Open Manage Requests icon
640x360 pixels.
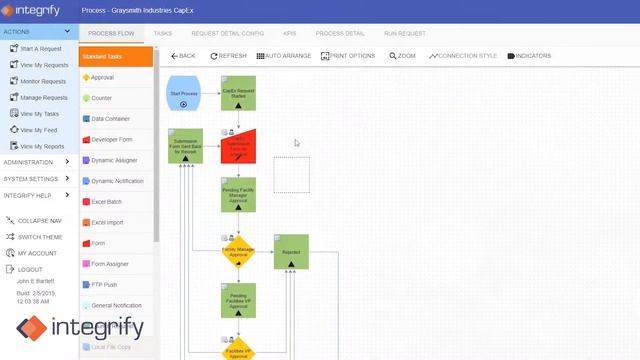(x=14, y=97)
